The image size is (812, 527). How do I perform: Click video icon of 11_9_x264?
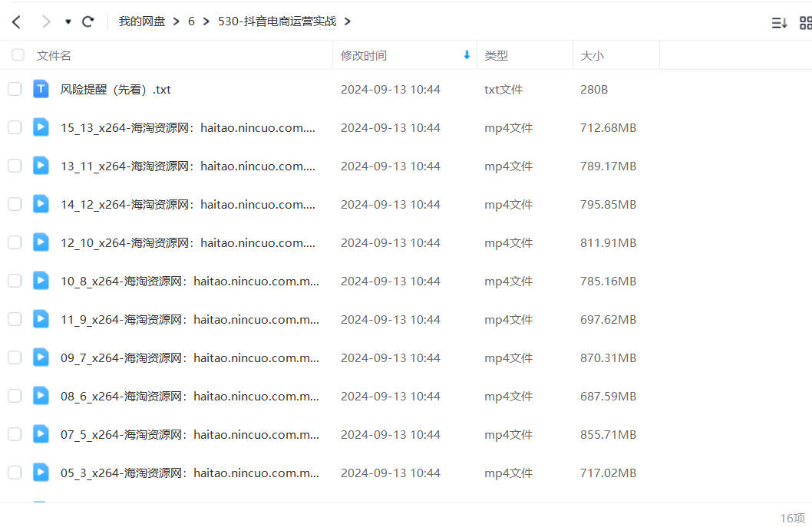[x=41, y=319]
